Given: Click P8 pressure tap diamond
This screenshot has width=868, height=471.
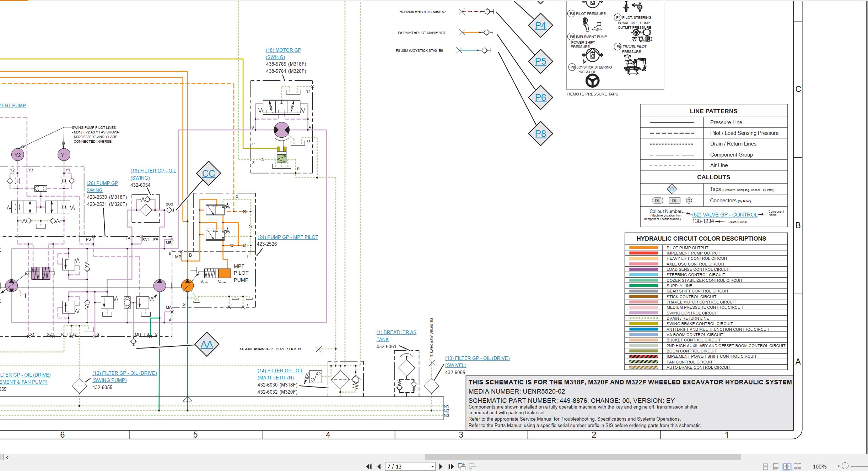Looking at the screenshot, I should pos(540,134).
